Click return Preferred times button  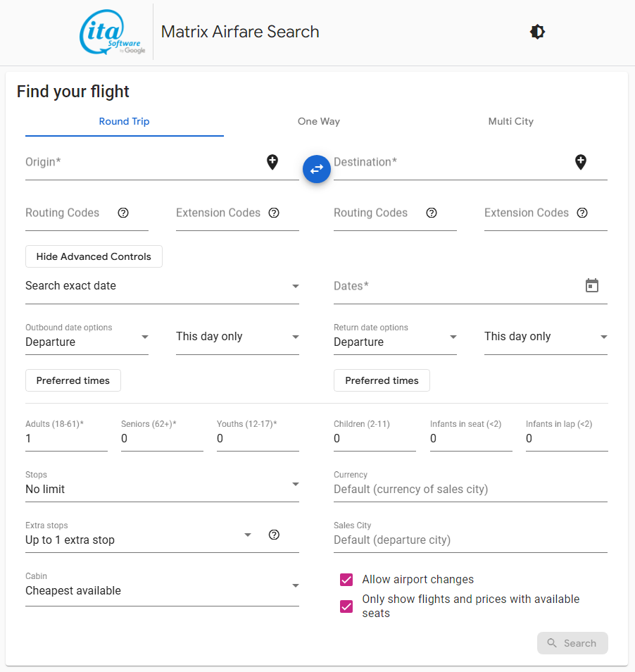[x=382, y=380]
